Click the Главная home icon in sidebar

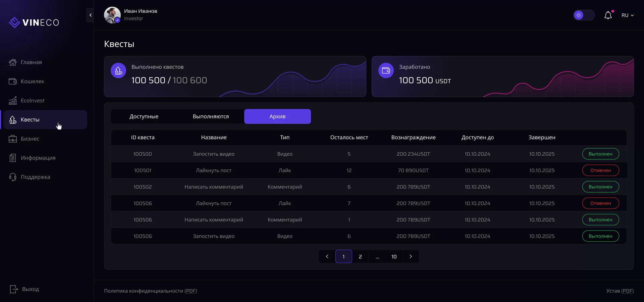click(13, 62)
